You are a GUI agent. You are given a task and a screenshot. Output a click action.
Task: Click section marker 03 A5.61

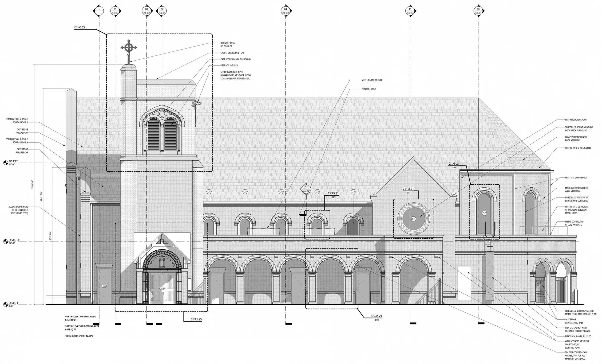point(478,11)
